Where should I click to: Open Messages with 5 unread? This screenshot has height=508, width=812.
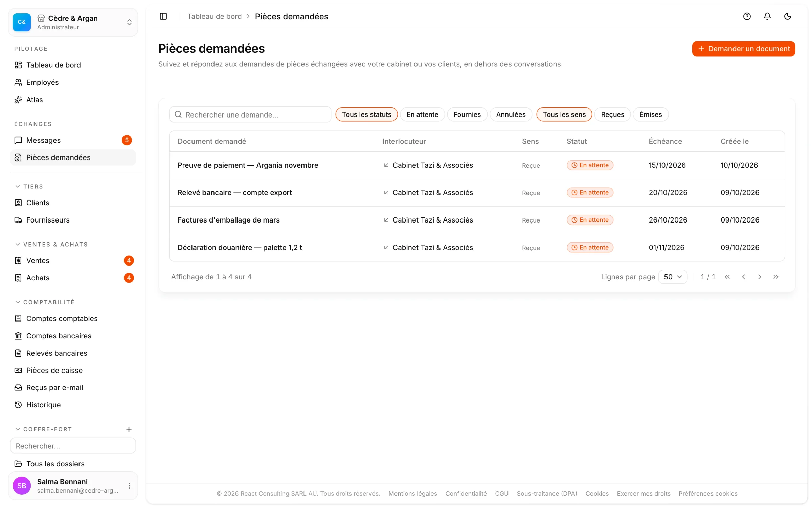tap(73, 140)
